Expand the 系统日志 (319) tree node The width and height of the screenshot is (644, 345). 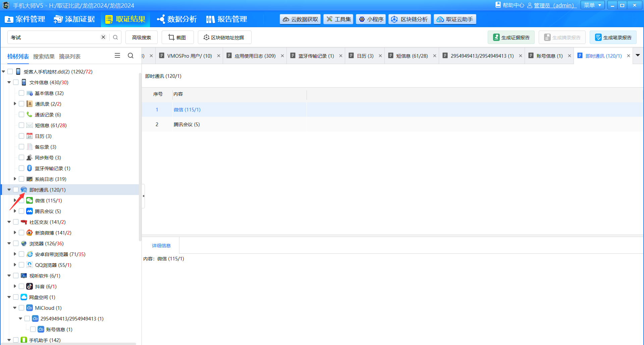point(15,179)
